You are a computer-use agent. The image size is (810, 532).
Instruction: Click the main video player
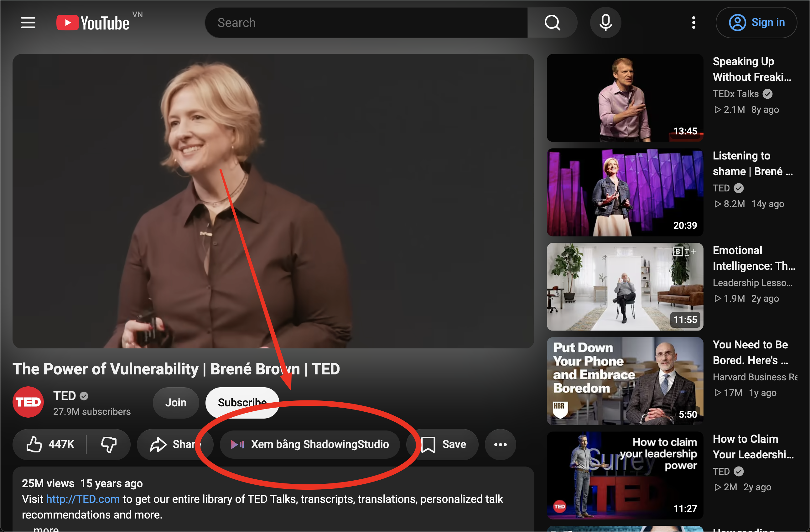273,201
